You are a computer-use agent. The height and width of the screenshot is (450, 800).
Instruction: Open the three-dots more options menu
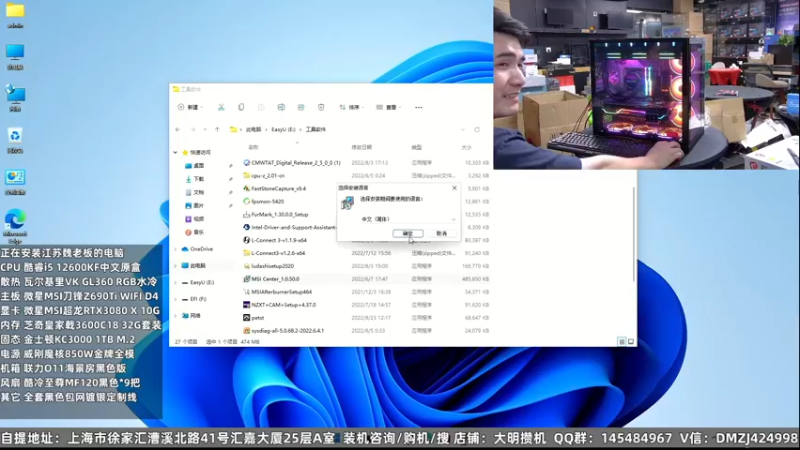pyautogui.click(x=418, y=107)
